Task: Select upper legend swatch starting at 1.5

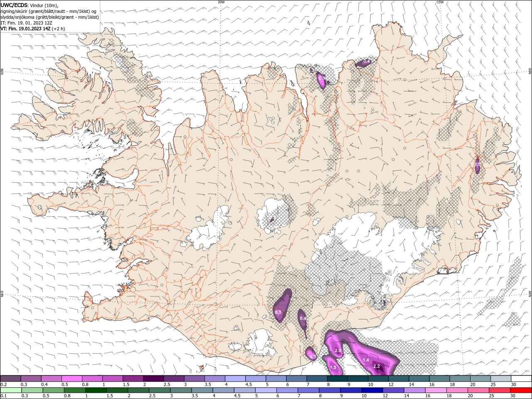Action: tap(133, 379)
